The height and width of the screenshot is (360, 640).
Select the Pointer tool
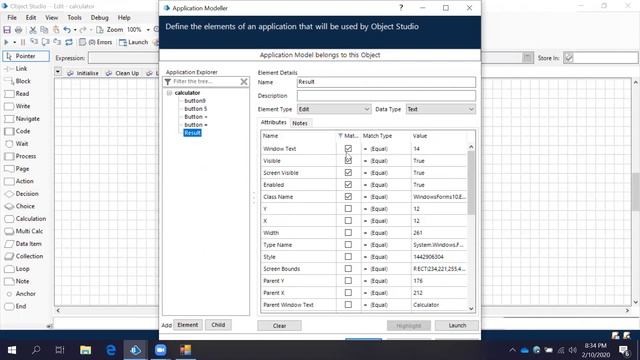click(26, 56)
